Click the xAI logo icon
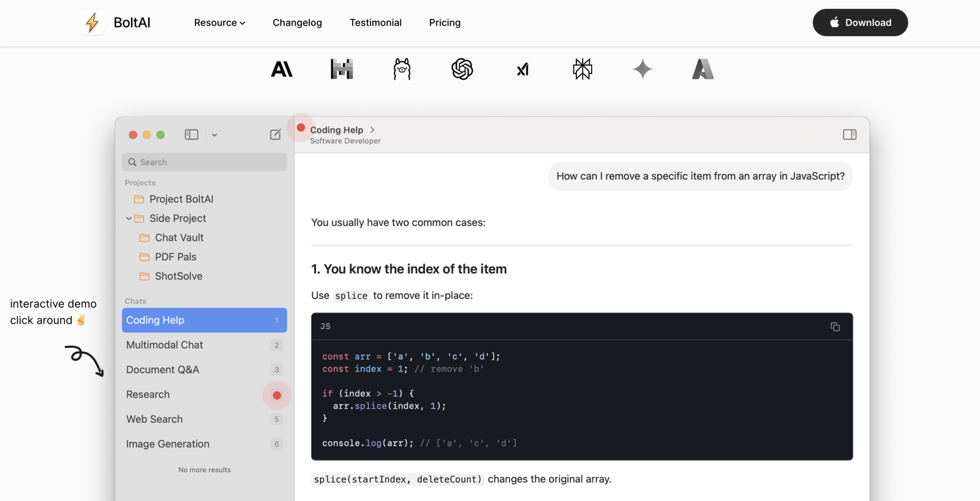The image size is (980, 501). [x=522, y=70]
